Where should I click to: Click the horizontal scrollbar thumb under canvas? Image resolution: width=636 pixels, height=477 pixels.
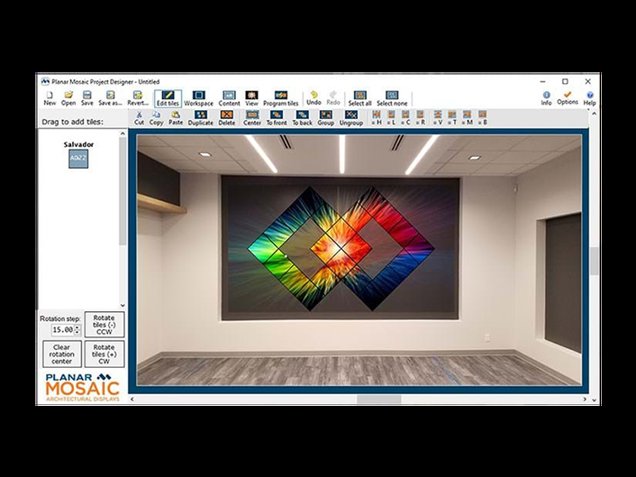[379, 400]
